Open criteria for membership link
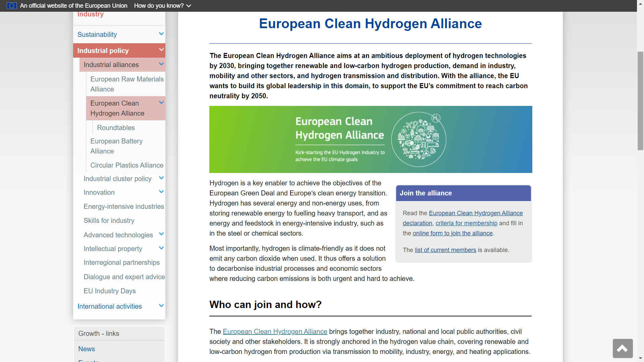 coord(466,223)
